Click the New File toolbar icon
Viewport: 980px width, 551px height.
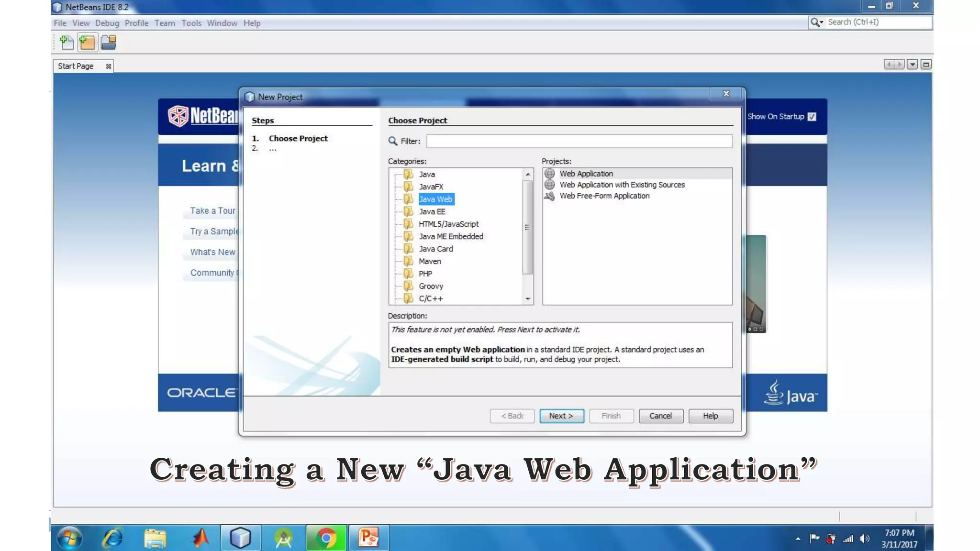67,43
